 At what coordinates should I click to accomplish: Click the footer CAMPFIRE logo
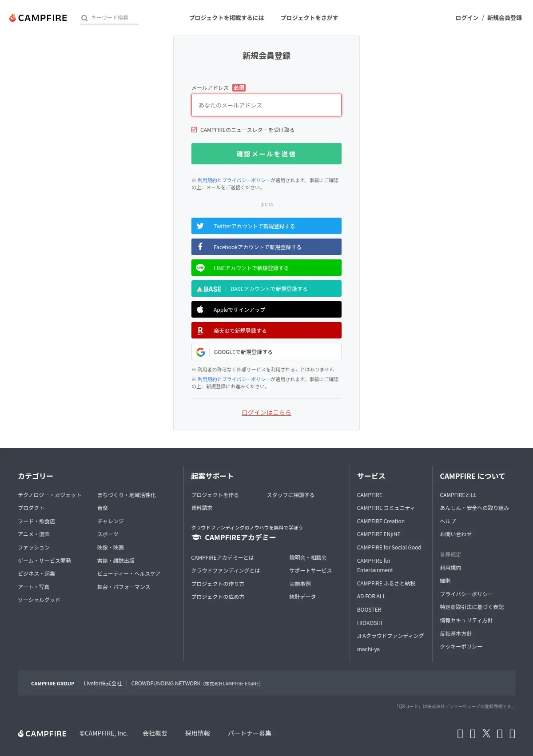(42, 734)
